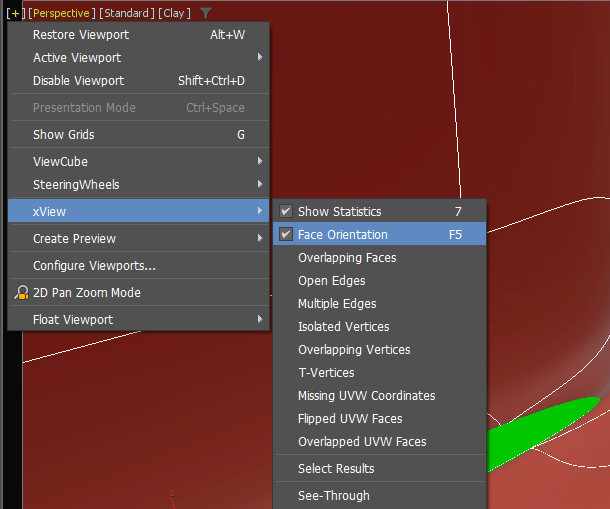Expand the ViewCube submenu
The image size is (610, 509).
point(138,161)
